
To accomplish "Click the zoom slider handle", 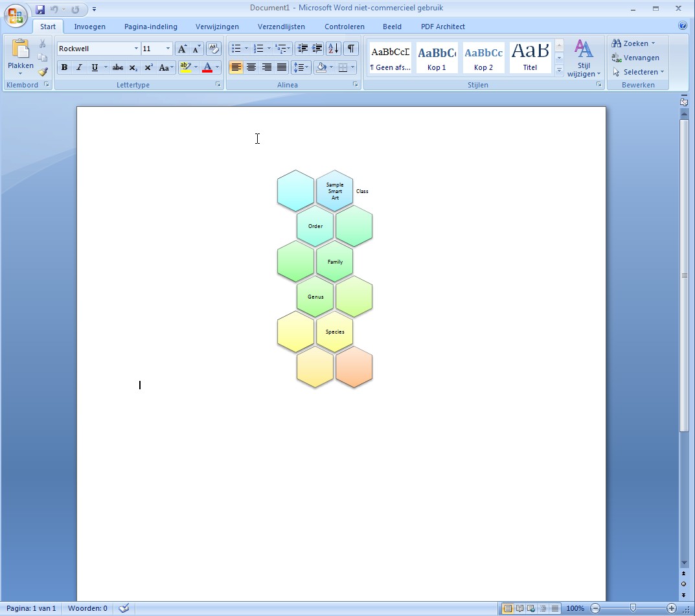I will pos(633,608).
